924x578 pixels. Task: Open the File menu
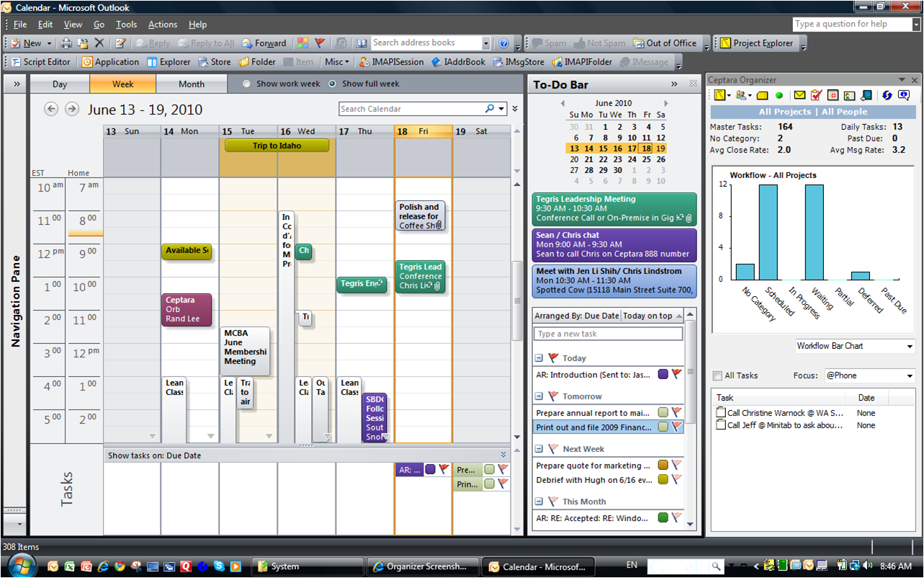(x=20, y=25)
